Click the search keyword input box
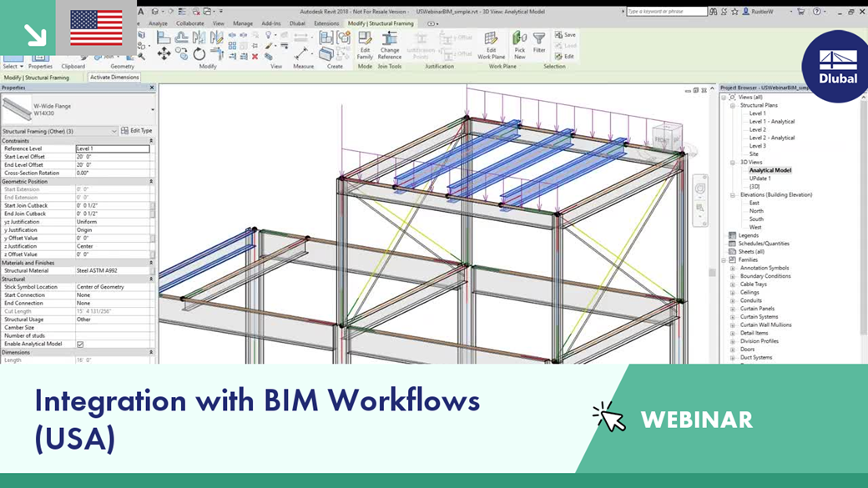The width and height of the screenshot is (868, 488). (667, 11)
